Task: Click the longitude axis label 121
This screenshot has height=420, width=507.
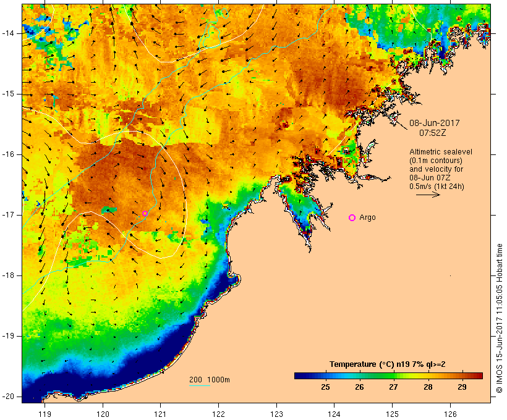Action: click(x=160, y=414)
